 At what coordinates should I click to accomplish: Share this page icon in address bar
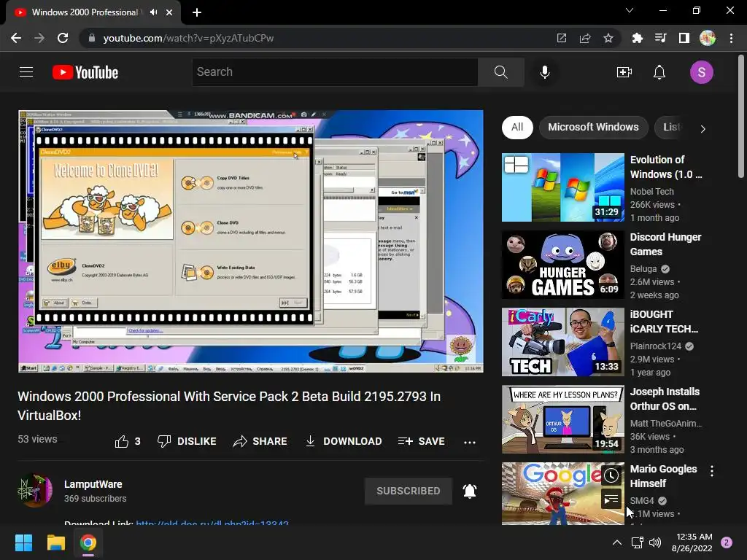point(585,38)
